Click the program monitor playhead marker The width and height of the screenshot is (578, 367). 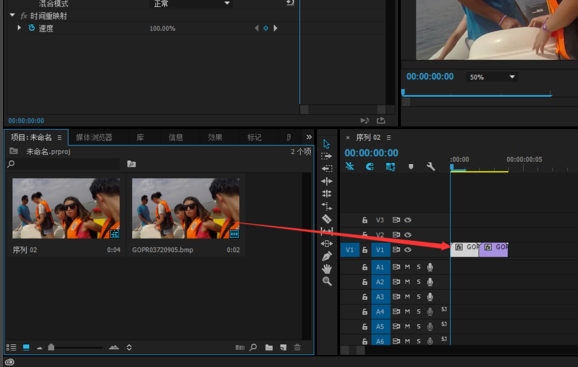403,92
